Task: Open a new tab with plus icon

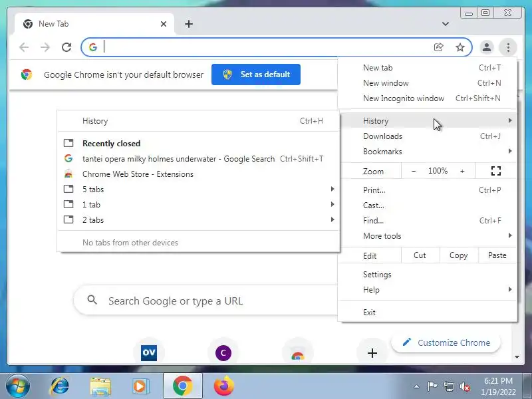Action: [189, 24]
